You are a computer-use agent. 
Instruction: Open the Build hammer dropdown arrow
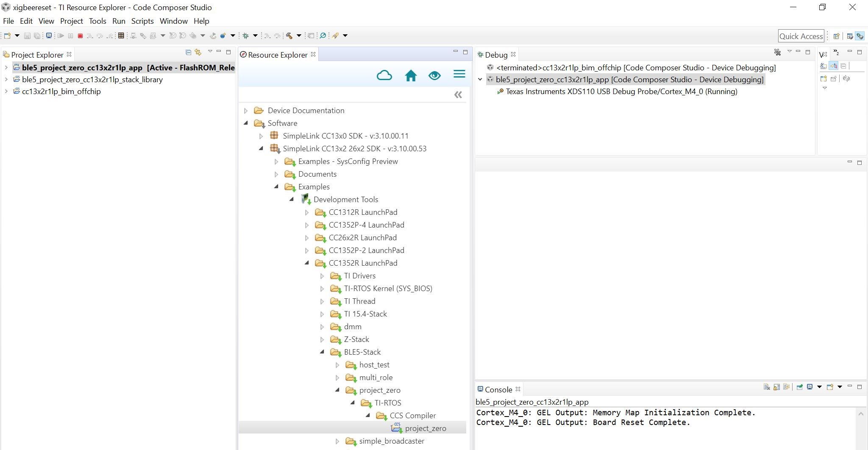299,36
